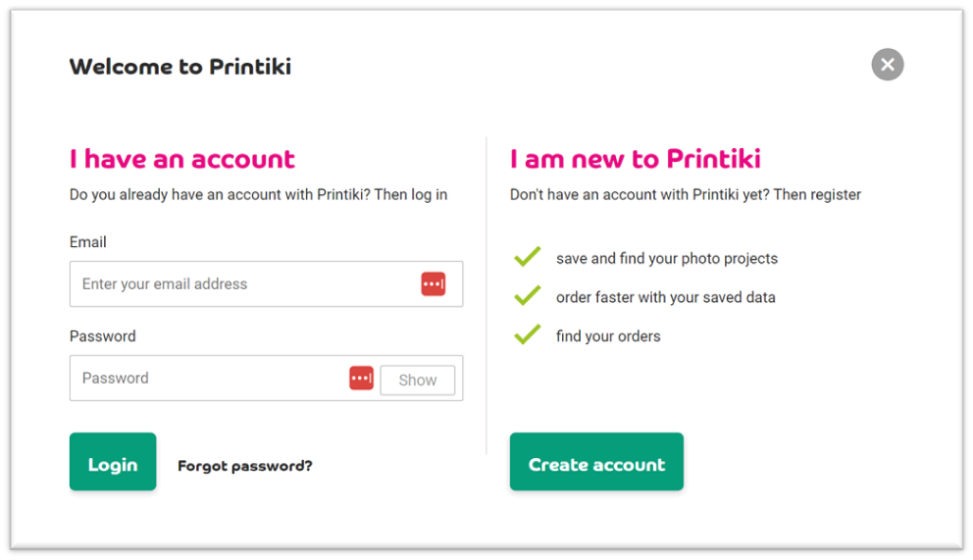The height and width of the screenshot is (560, 973).
Task: Select the I have an account heading
Action: (x=181, y=160)
